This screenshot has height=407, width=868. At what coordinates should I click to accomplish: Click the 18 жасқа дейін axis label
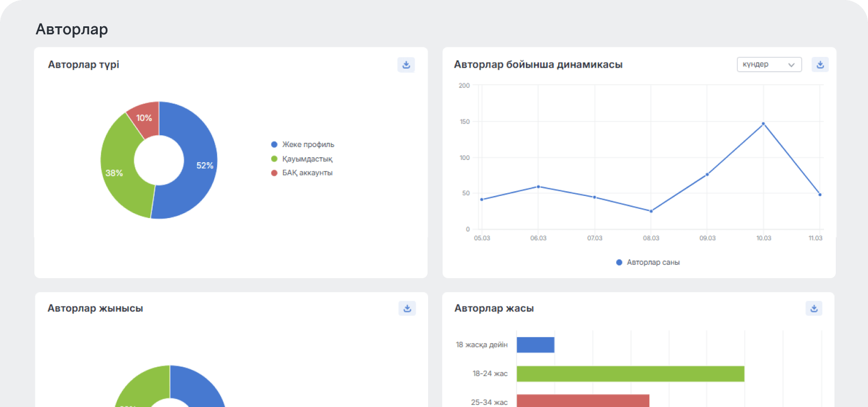[x=482, y=345]
